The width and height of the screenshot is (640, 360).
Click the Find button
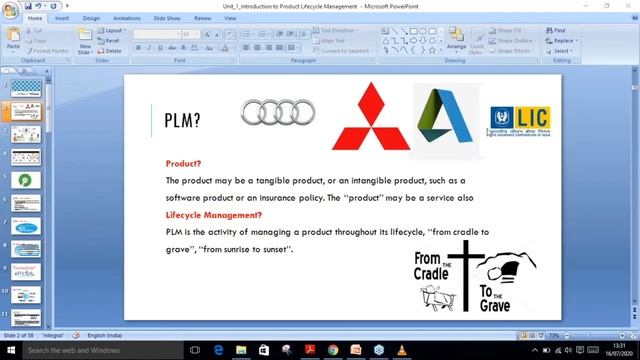(556, 31)
